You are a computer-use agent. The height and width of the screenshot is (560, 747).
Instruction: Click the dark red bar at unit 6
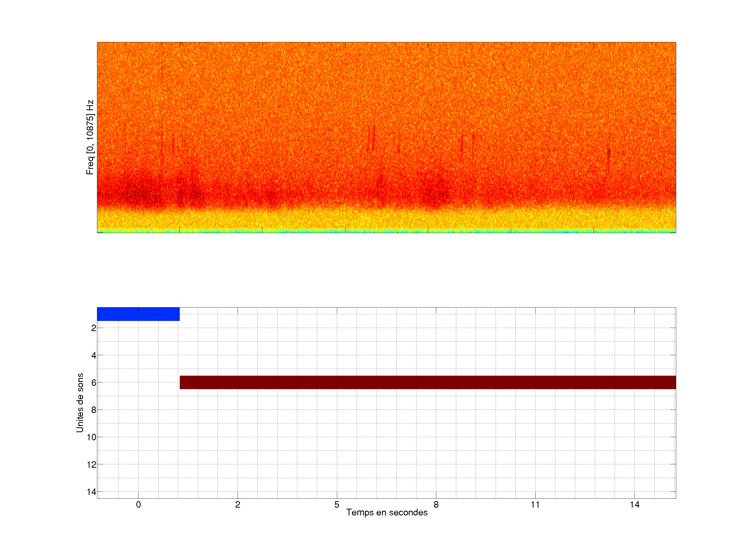pyautogui.click(x=427, y=382)
